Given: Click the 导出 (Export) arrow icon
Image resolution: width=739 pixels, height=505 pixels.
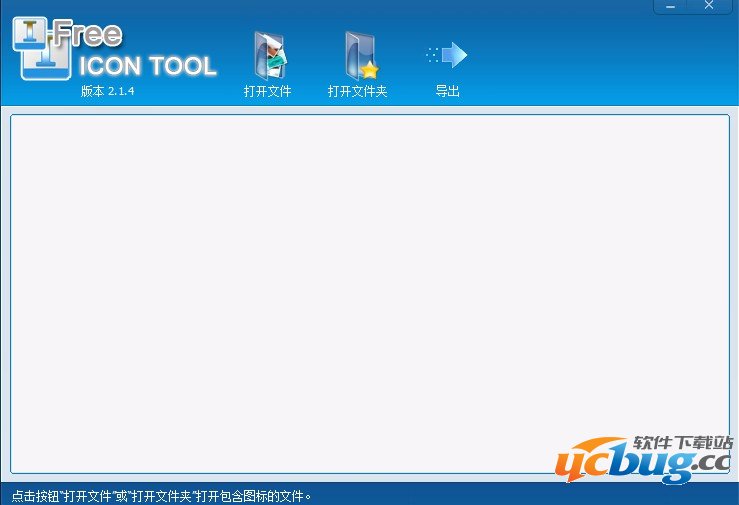Looking at the screenshot, I should click(x=446, y=55).
